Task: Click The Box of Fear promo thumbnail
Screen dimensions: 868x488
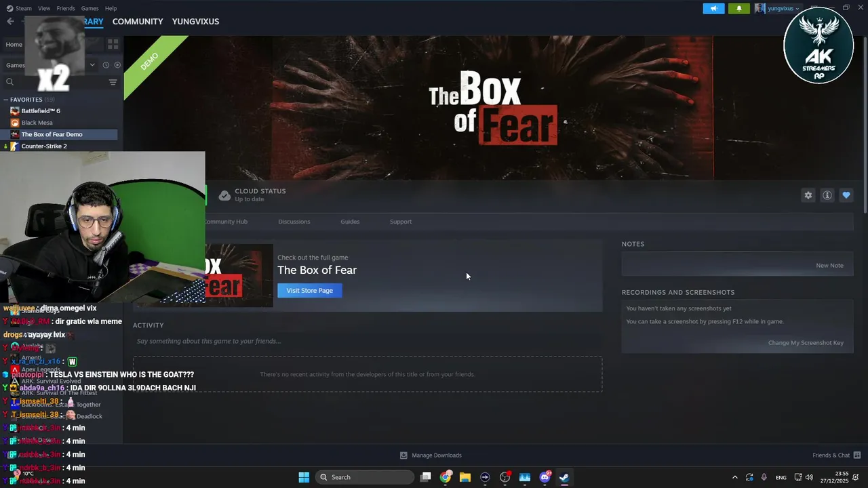Action: click(x=239, y=275)
